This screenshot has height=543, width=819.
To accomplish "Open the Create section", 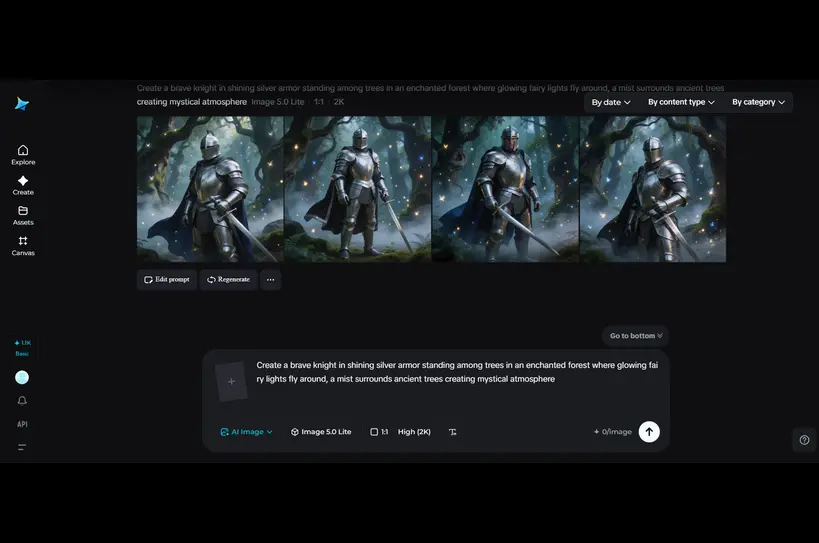I will (23, 185).
